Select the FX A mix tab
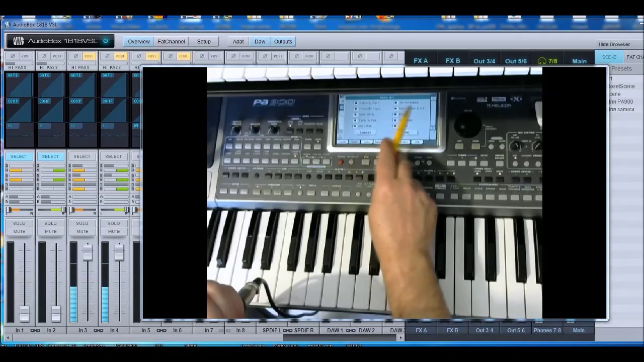 click(x=421, y=61)
